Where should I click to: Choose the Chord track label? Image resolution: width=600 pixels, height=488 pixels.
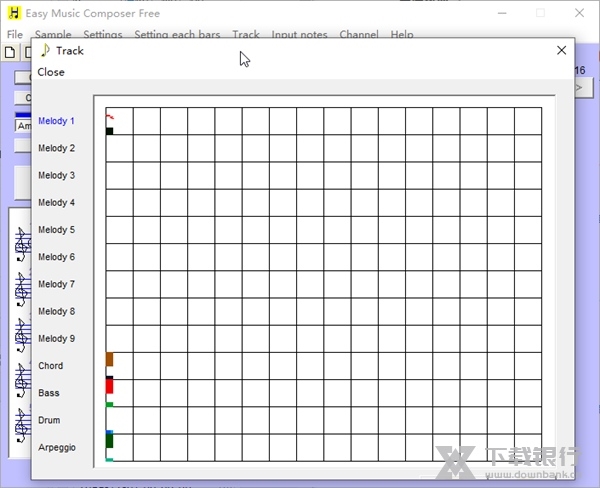tap(51, 366)
